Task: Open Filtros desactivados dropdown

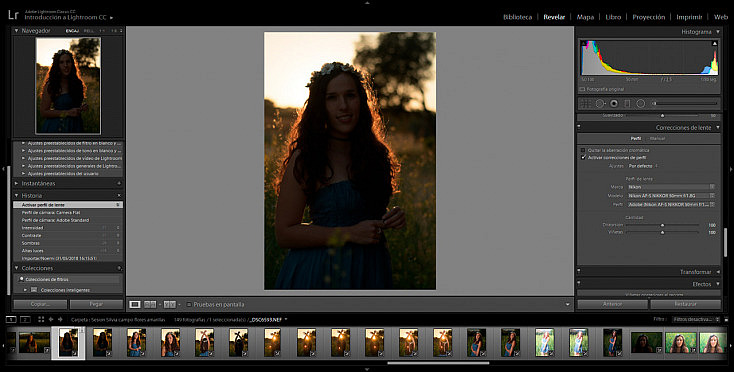Action: 696,319
